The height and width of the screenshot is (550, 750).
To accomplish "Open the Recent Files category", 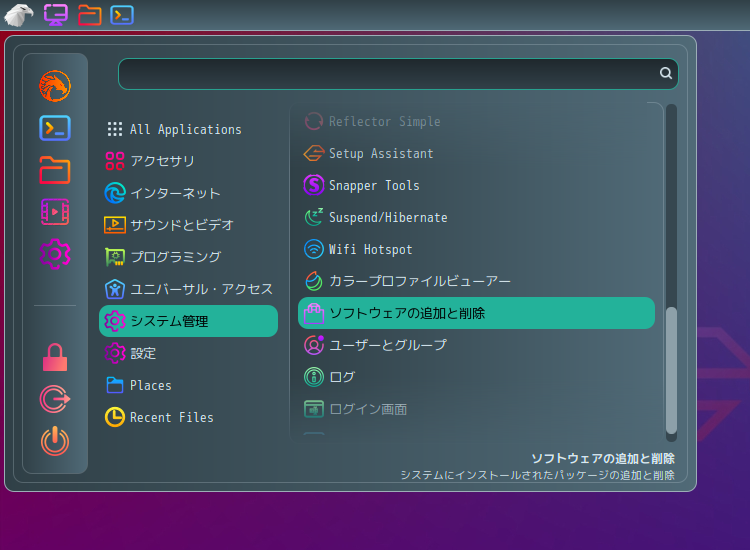I will click(188, 417).
